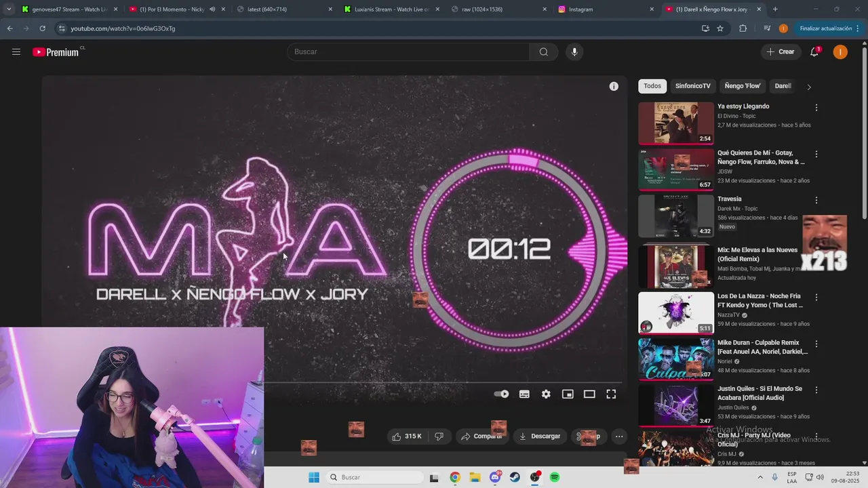868x488 pixels.
Task: Open Discord from the taskbar
Action: pos(495,477)
